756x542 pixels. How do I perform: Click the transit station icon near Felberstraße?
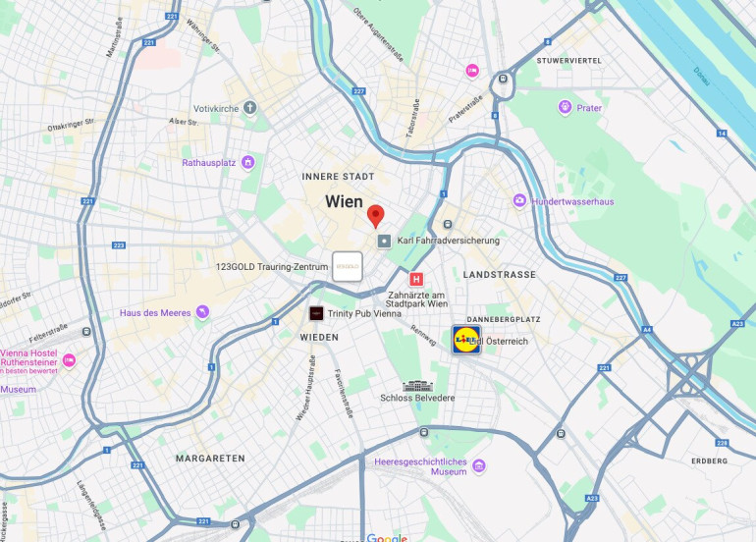tap(86, 332)
